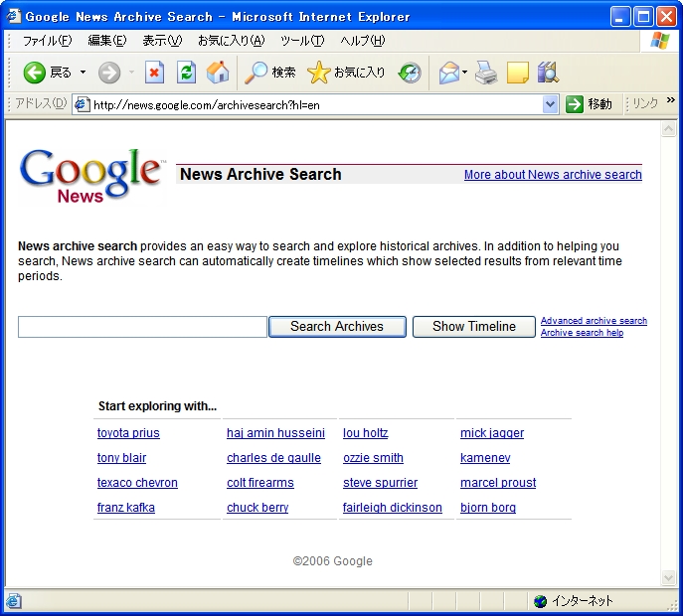
Task: Open the fairleigh dickinson link
Action: (392, 508)
